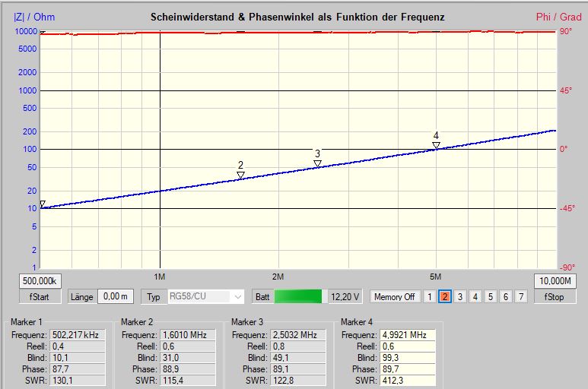Select memory slot 4
The image size is (588, 389).
475,297
